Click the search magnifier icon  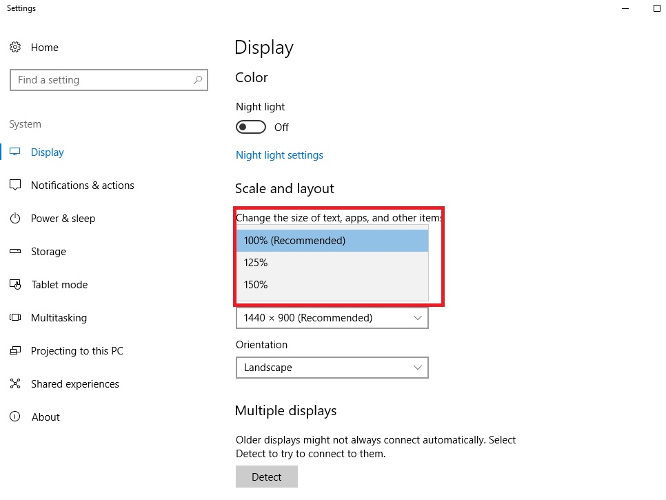[x=198, y=79]
